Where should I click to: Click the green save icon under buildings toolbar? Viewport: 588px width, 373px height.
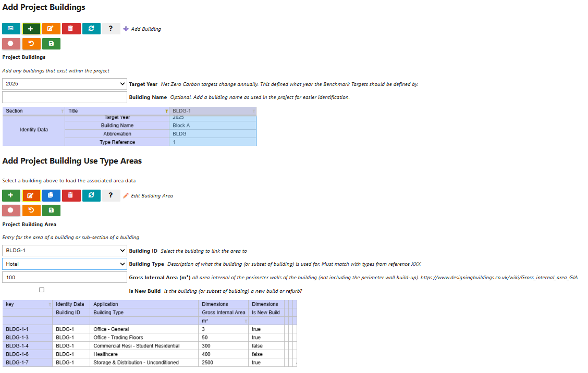(x=52, y=43)
